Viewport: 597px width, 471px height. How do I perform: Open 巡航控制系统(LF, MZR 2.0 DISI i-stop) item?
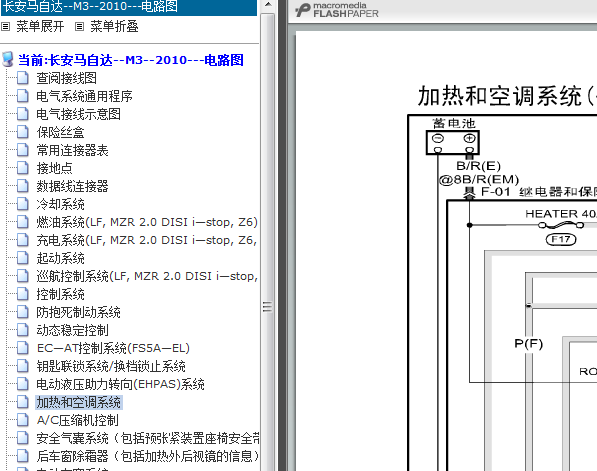(147, 276)
